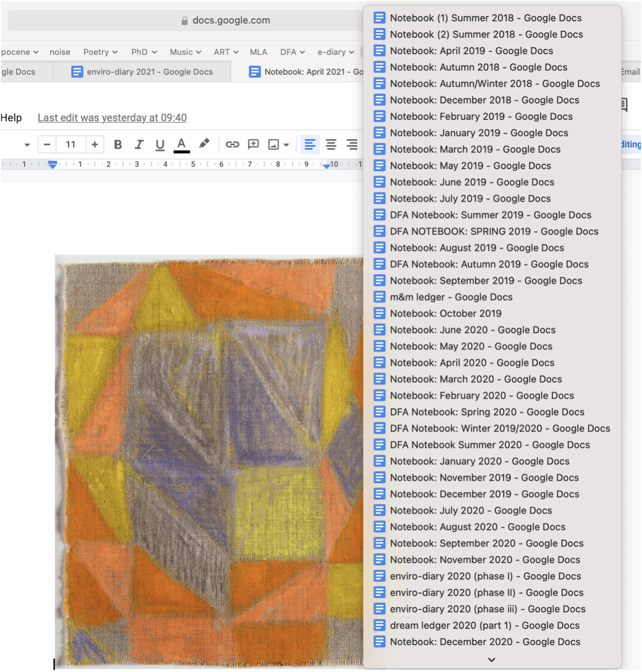Expand the Poetry bookmarks folder
Screen dimensions: 642x672
point(100,52)
